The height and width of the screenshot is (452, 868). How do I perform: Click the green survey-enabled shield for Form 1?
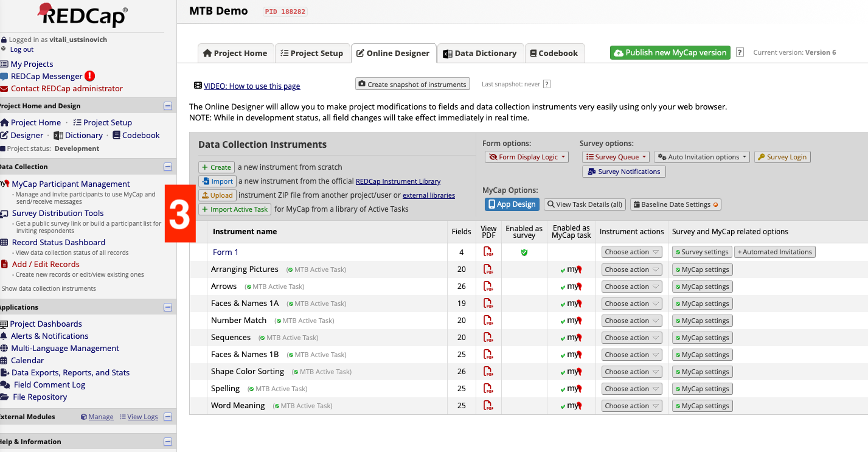tap(524, 252)
